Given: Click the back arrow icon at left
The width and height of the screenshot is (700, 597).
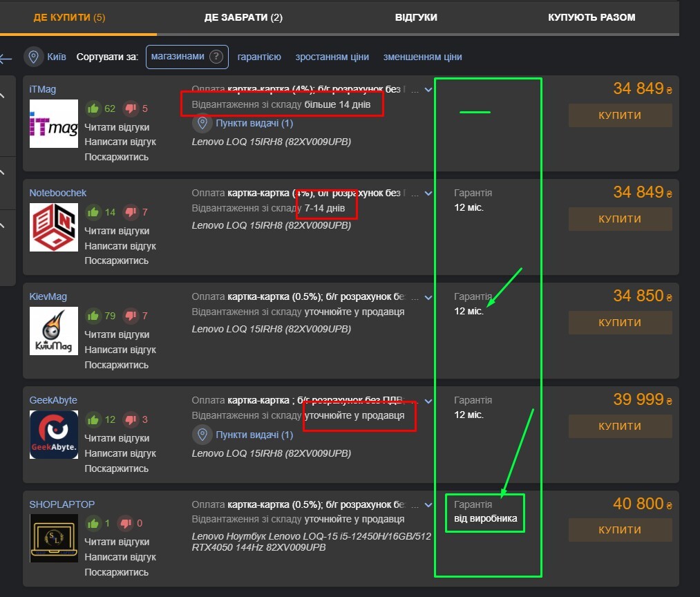Looking at the screenshot, I should pos(6,58).
